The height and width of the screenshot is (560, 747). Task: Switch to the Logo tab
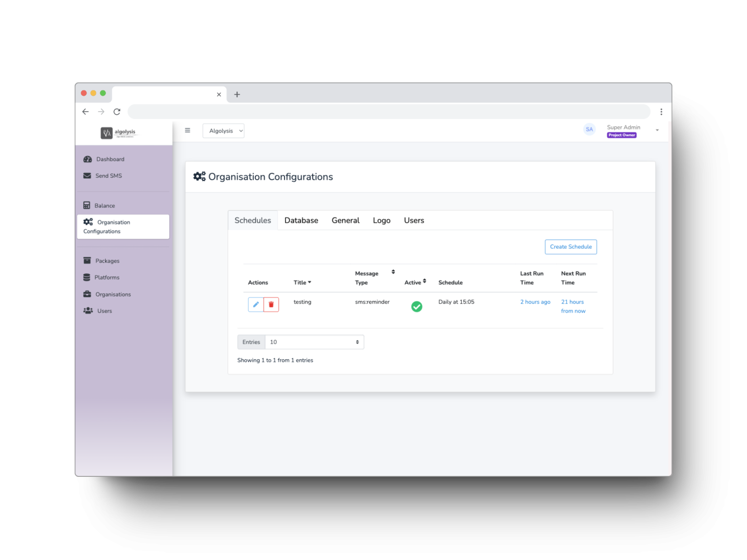click(x=382, y=221)
